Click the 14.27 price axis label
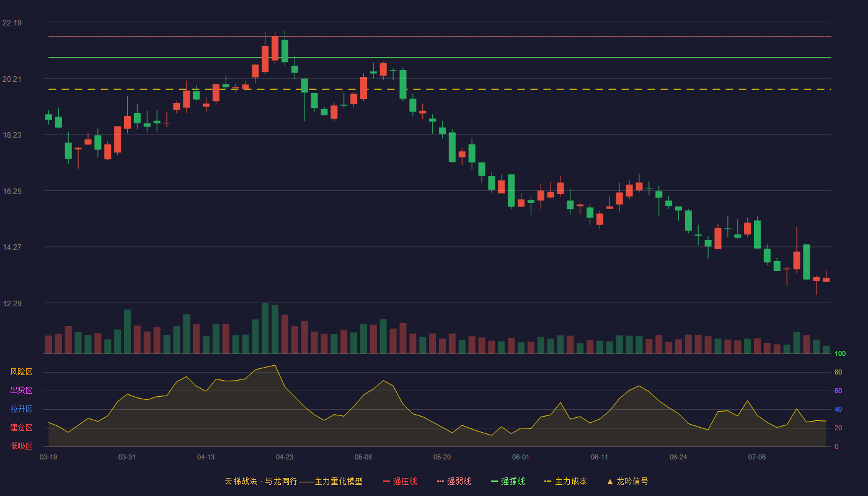 (12, 247)
